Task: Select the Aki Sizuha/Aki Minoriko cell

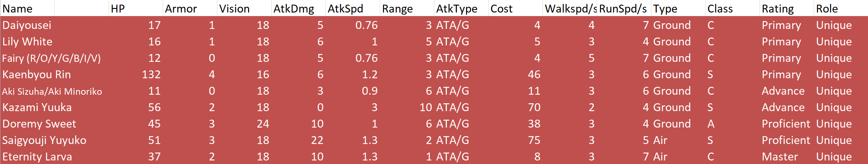Action: tap(52, 91)
